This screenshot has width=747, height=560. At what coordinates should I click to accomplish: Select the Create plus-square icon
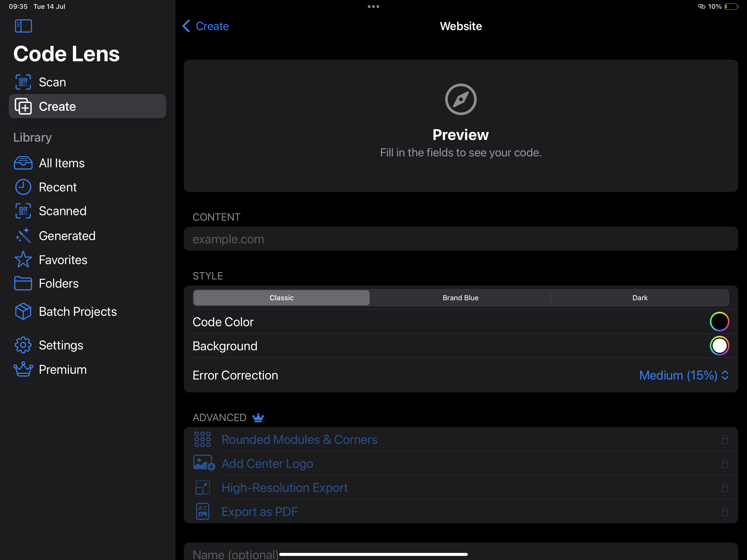pos(23,106)
